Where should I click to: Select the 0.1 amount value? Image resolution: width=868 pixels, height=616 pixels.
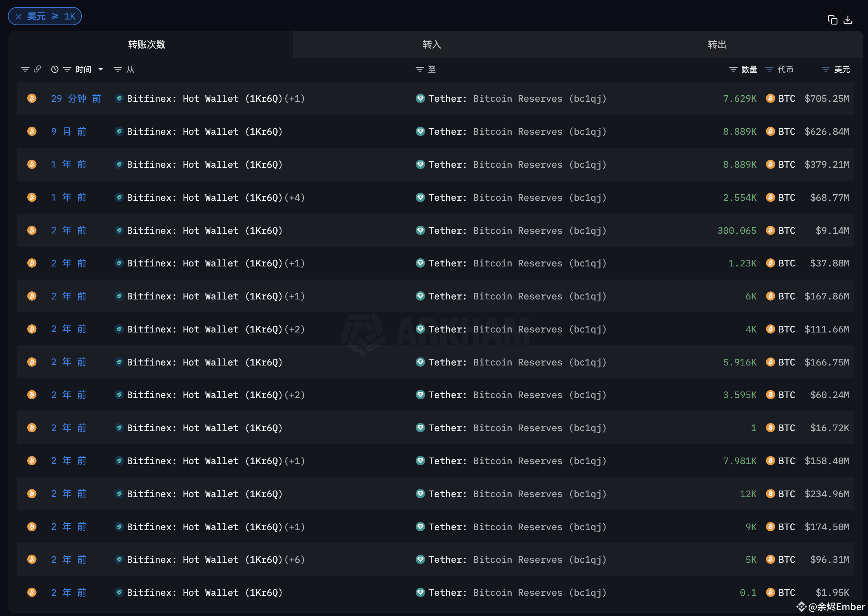click(x=748, y=593)
